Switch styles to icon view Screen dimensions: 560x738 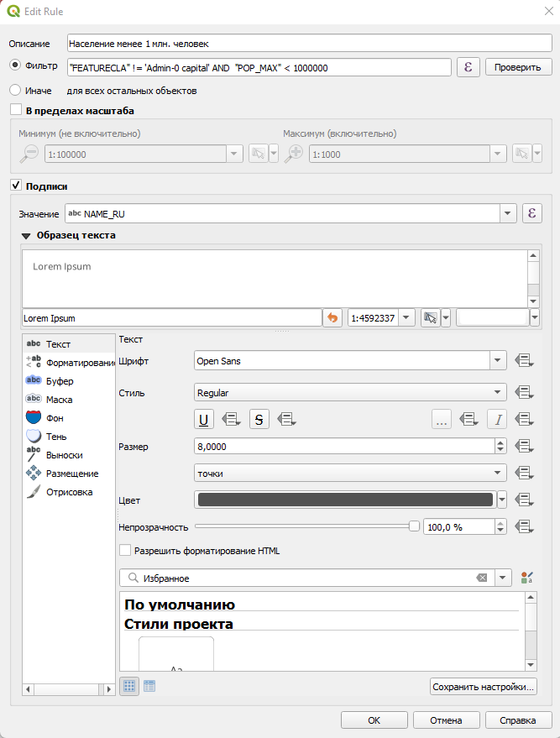[x=129, y=686]
